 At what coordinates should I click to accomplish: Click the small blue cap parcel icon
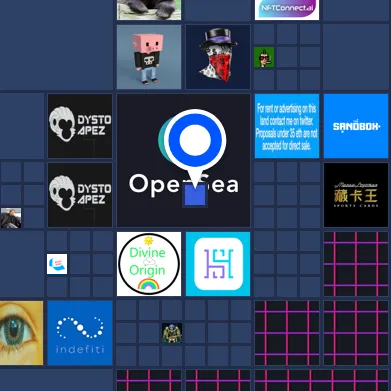pos(57,264)
